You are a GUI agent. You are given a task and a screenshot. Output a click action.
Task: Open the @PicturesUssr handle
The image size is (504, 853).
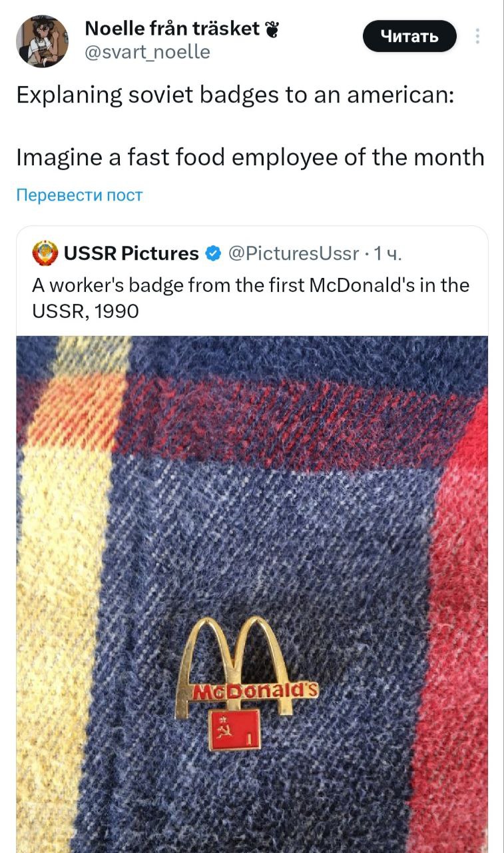[x=294, y=253]
